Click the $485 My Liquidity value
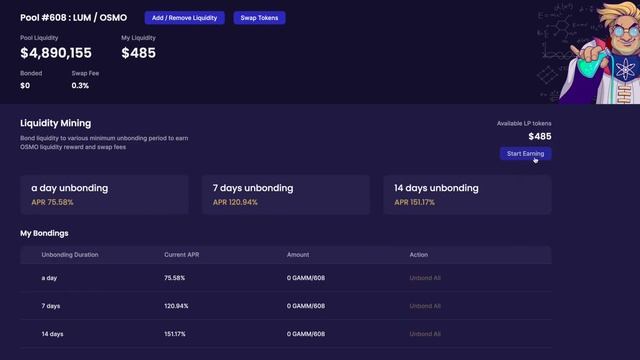 tap(138, 53)
